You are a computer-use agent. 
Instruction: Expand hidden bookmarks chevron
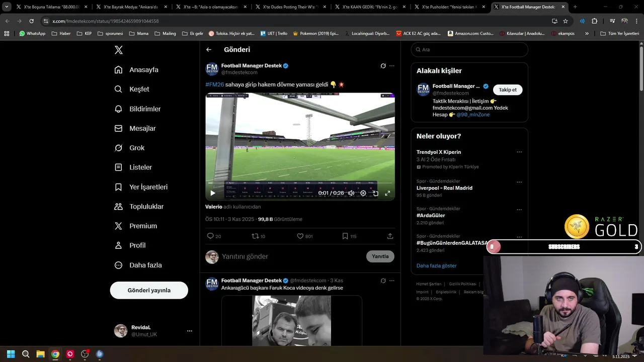(x=587, y=34)
